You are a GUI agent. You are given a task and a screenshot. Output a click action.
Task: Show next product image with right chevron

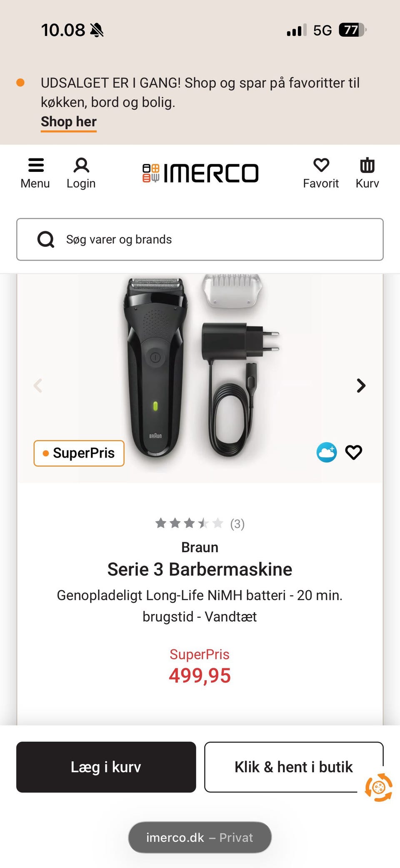click(361, 385)
